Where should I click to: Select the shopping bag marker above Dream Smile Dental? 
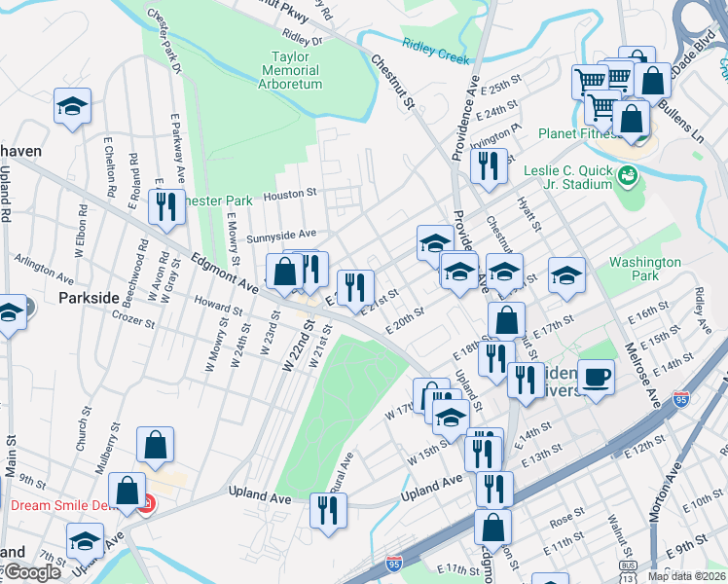click(127, 493)
